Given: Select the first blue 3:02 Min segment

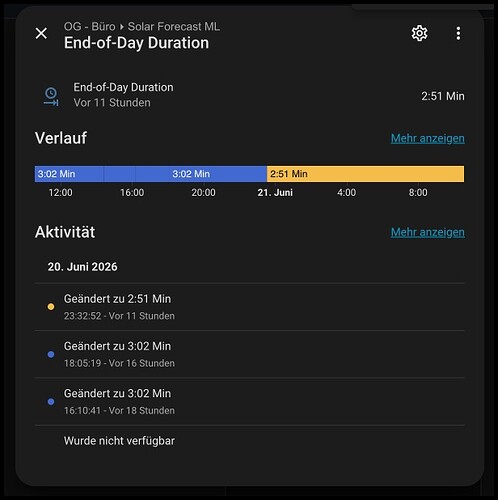Looking at the screenshot, I should pyautogui.click(x=69, y=174).
